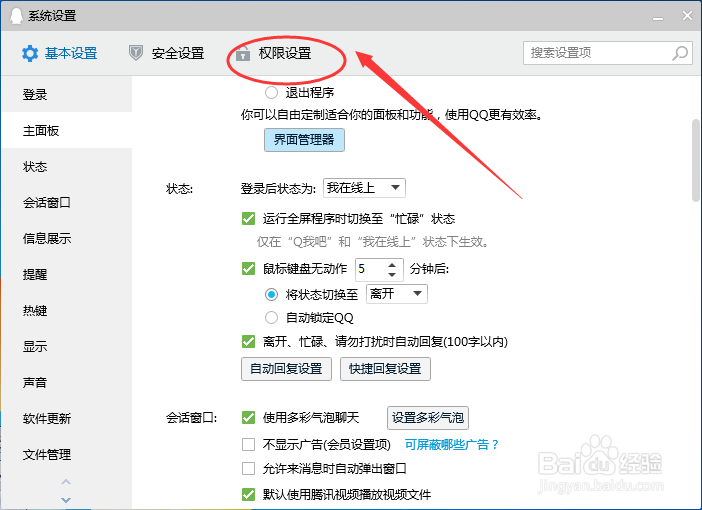702x510 pixels.
Task: Click 设置多彩气泡 button
Action: (x=428, y=418)
